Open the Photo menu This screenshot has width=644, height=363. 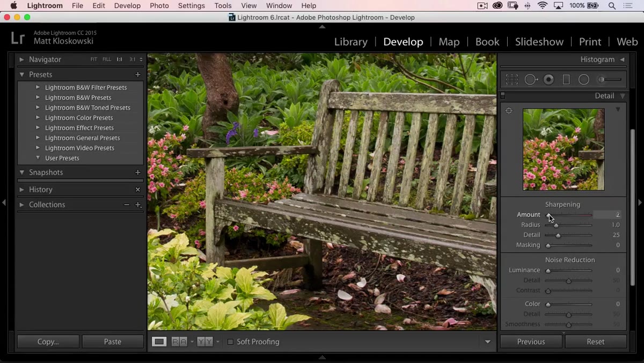pyautogui.click(x=159, y=6)
